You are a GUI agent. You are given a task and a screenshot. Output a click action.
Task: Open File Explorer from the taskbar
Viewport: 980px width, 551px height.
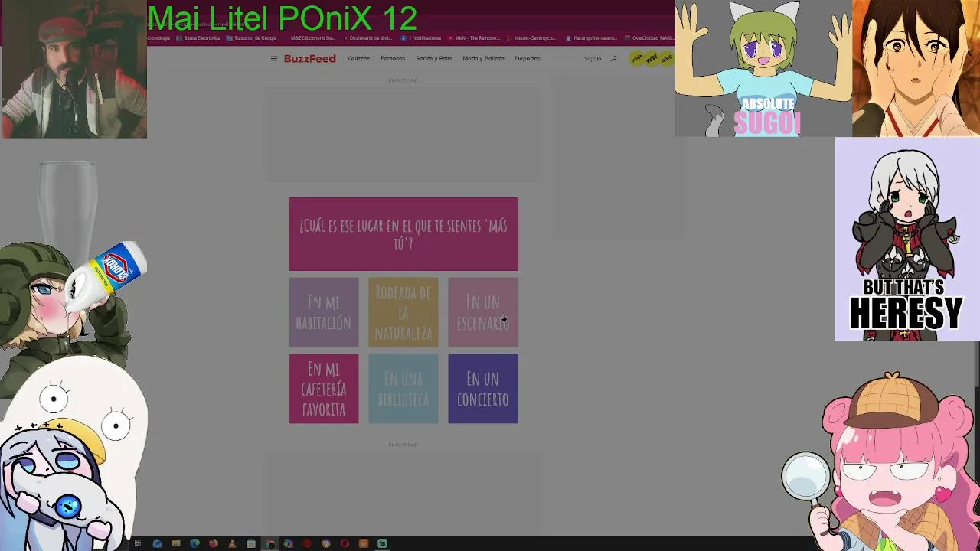click(176, 543)
